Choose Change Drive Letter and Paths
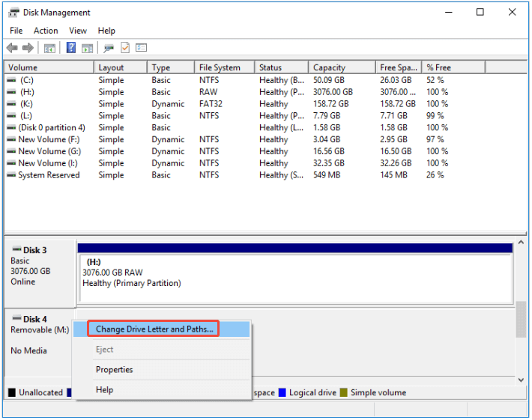The image size is (532, 420). (162, 329)
